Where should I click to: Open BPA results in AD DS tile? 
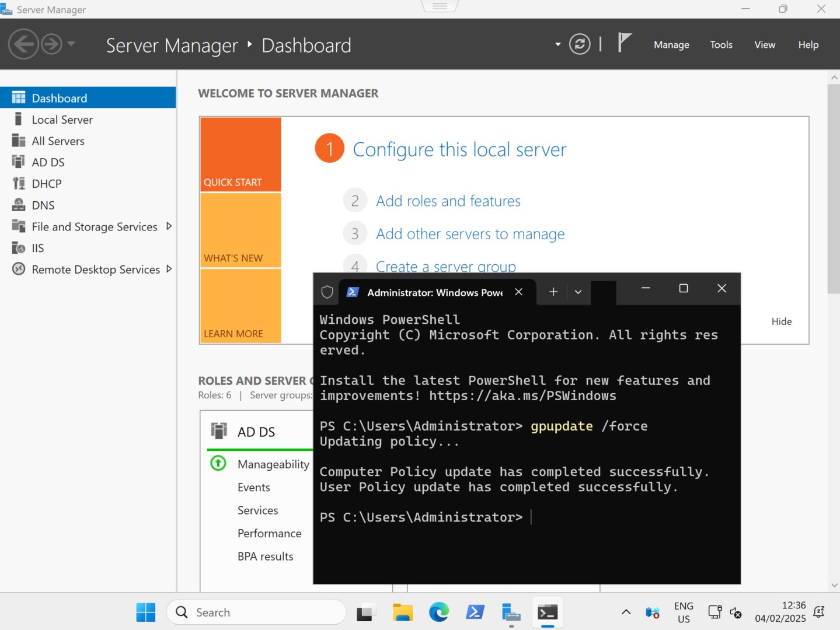coord(266,556)
